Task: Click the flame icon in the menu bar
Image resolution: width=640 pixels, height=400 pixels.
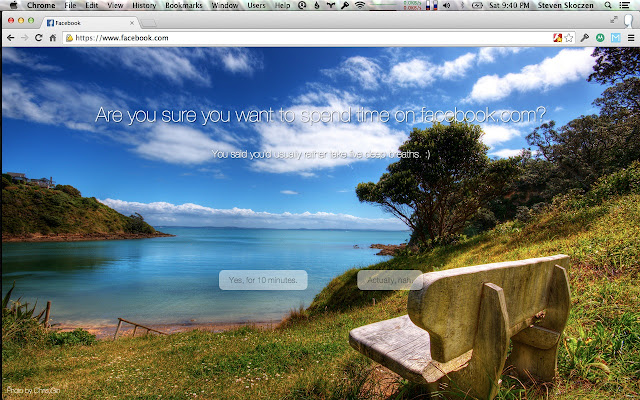Action: pos(317,5)
